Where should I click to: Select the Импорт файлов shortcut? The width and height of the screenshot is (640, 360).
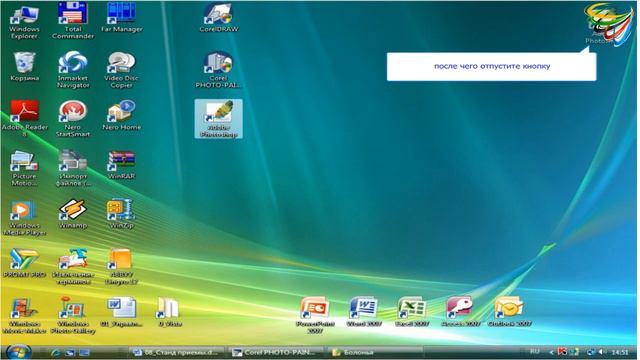coord(73,169)
